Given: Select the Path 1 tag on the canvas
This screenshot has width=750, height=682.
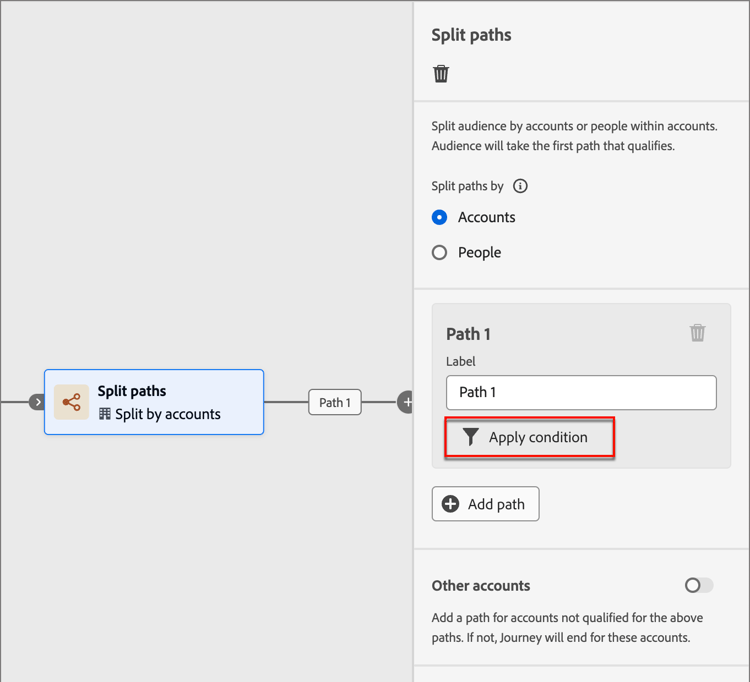Looking at the screenshot, I should (335, 402).
